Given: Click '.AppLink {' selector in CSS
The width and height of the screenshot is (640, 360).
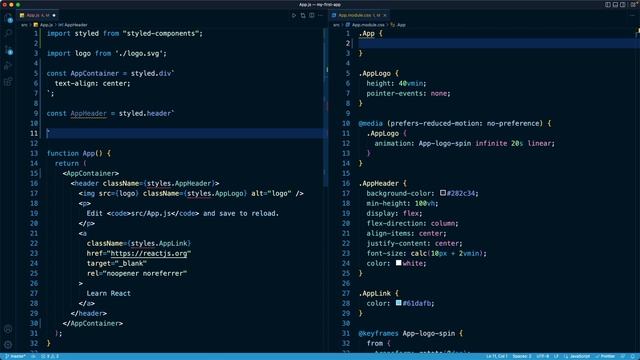Looking at the screenshot, I should tap(378, 293).
